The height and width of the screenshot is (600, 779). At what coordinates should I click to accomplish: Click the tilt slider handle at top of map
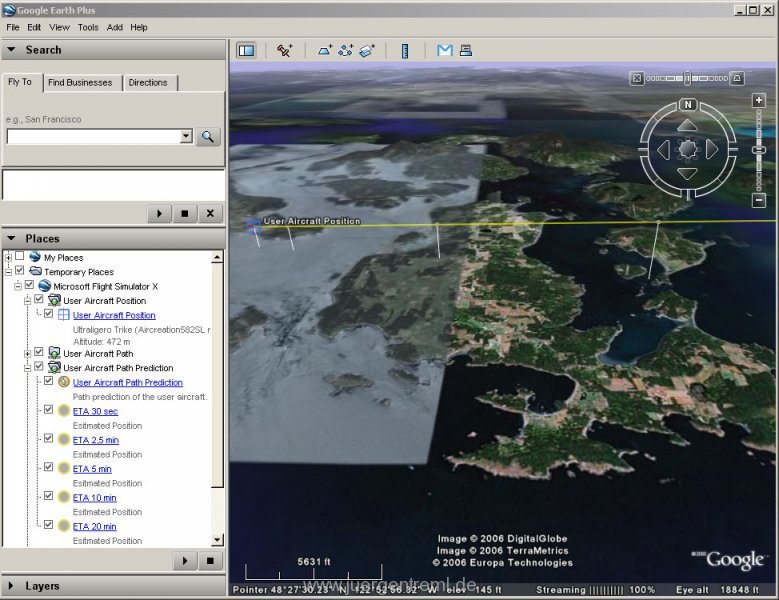tap(688, 78)
